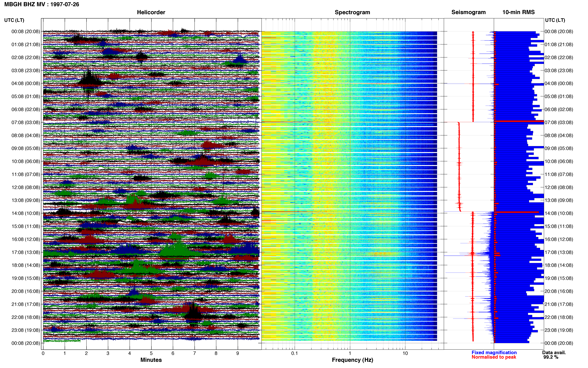Viewport: 588px width, 368px height.
Task: Click the Minutes axis tick label '9'
Action: (x=238, y=353)
